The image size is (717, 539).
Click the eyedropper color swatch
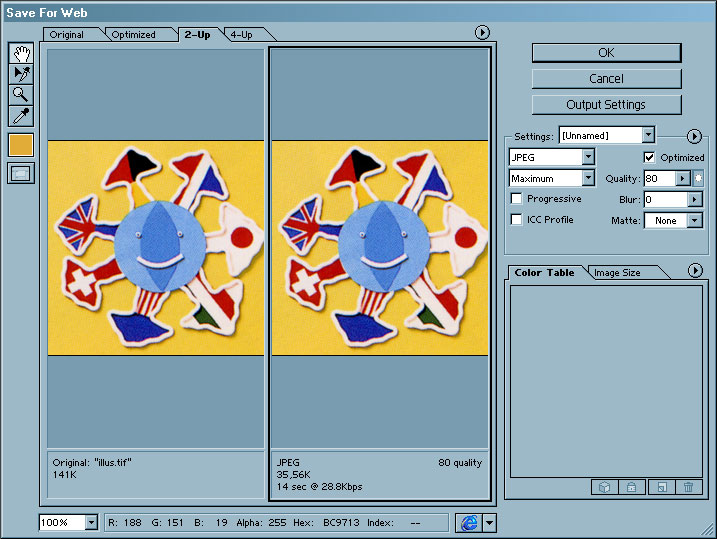point(21,145)
